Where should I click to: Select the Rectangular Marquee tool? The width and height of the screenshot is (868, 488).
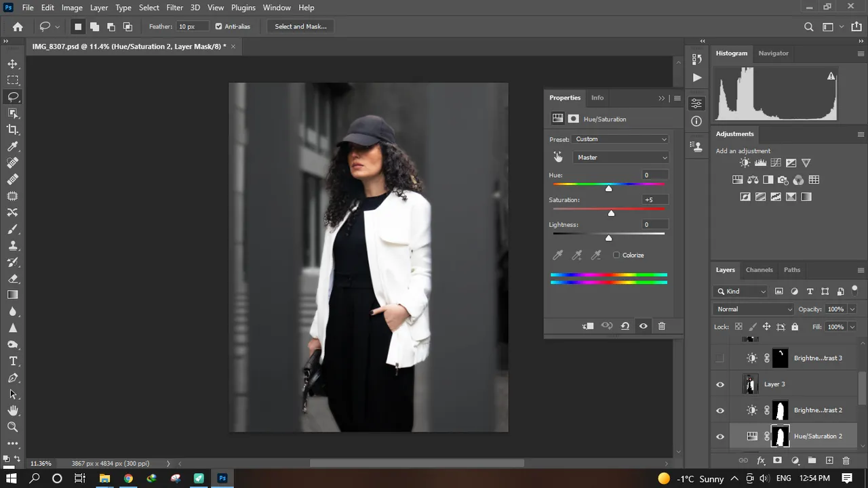[13, 80]
